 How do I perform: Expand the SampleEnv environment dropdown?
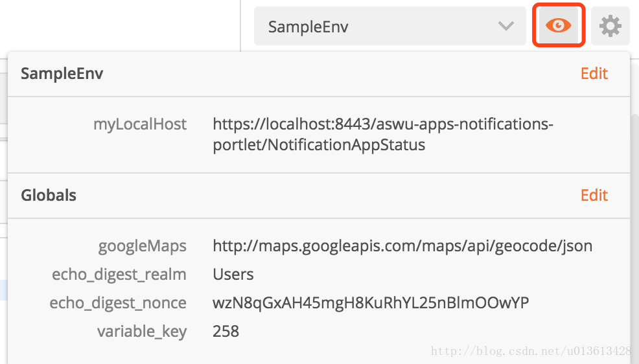[x=389, y=26]
